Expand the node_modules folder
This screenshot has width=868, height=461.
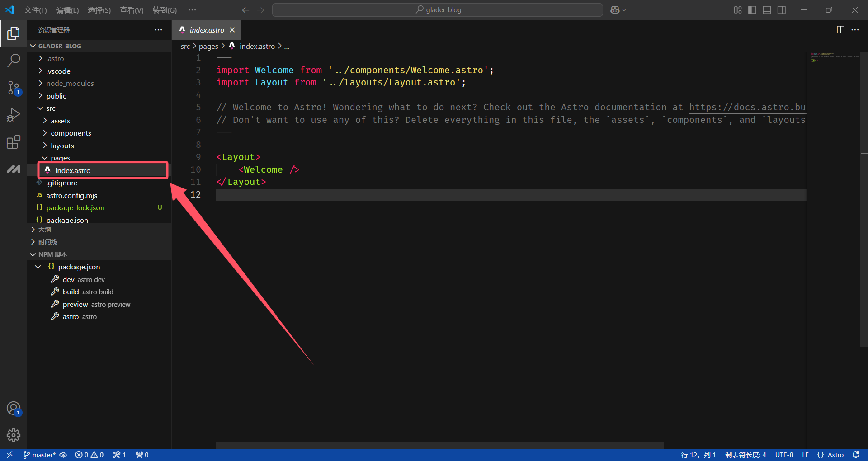coord(70,84)
